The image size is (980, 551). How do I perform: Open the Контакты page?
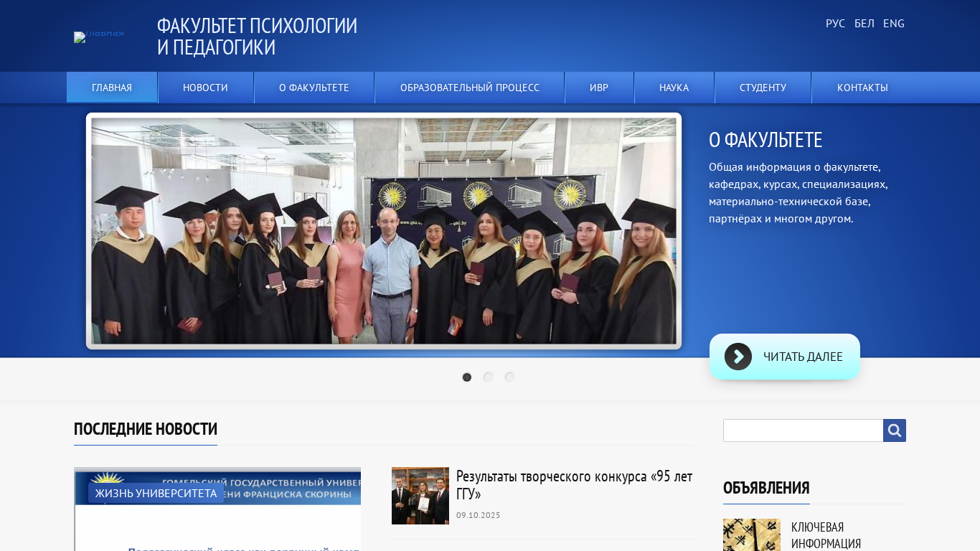[862, 88]
